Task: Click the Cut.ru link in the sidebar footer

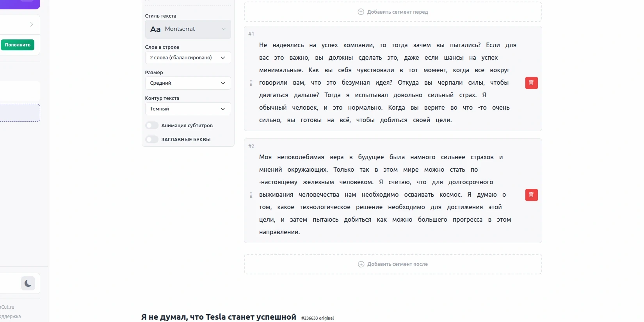Action: point(7,307)
